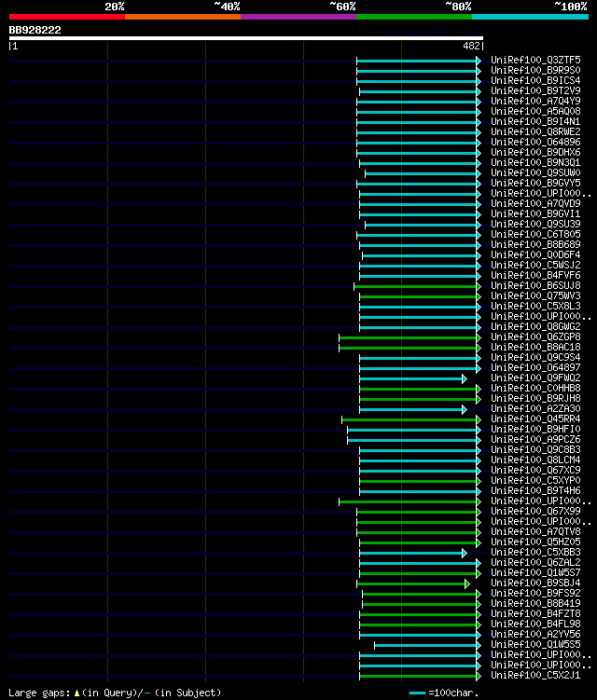Screen dimensions: 597x700
Task: Select the UniRef100_O64896 label
Action: 535,142
